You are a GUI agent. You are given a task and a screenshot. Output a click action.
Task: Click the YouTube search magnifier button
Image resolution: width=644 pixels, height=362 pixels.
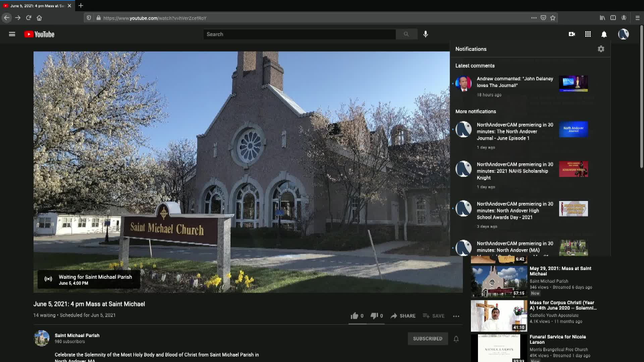[407, 34]
